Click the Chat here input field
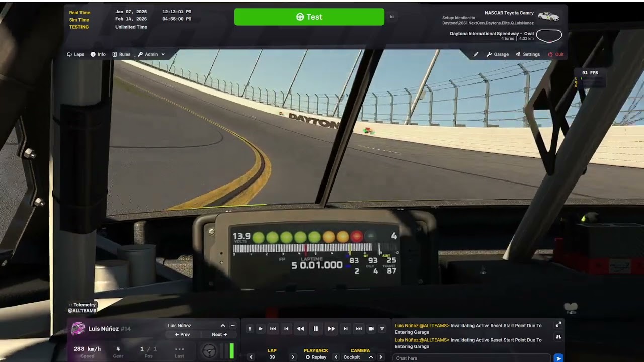The width and height of the screenshot is (644, 362). pyautogui.click(x=471, y=358)
